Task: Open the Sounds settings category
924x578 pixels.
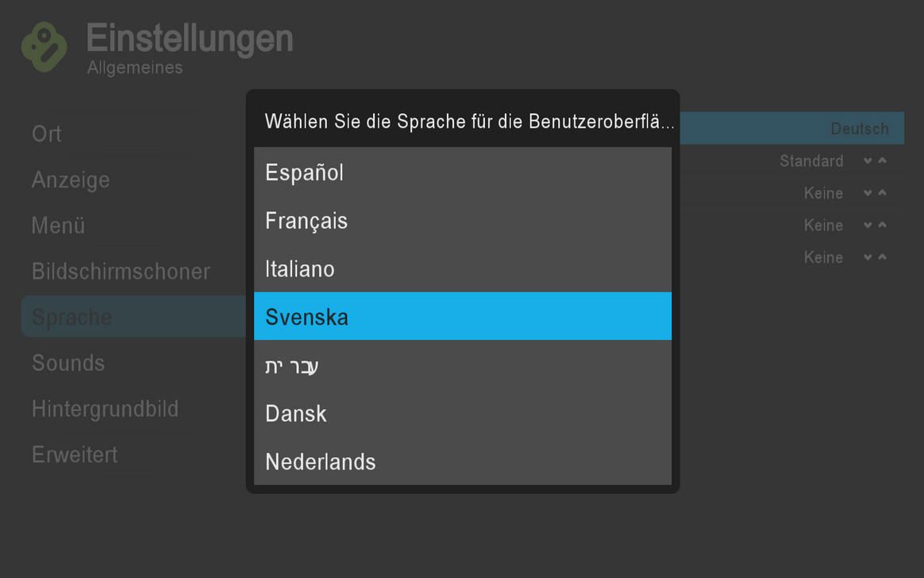Action: (x=68, y=364)
